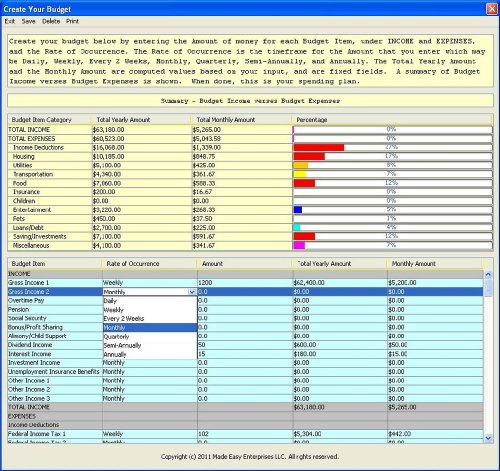Viewport: 500px width, 471px height.
Task: Click the Investment Income rate of occurrence cell
Action: point(150,363)
